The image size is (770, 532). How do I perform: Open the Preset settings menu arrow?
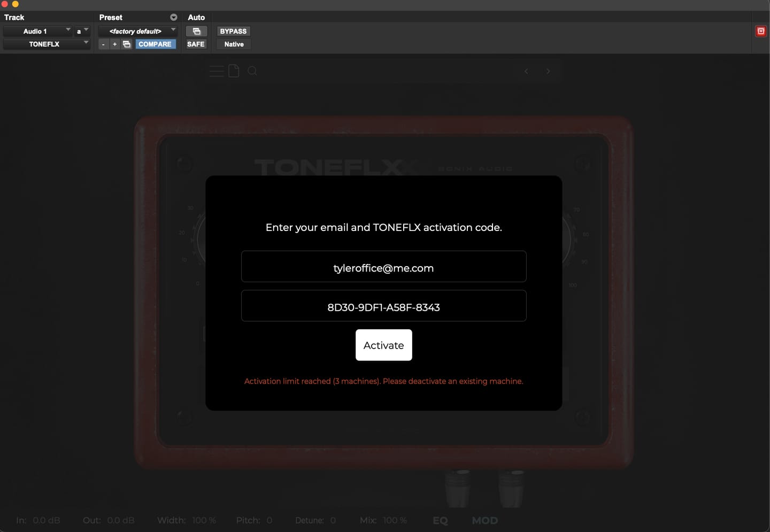pyautogui.click(x=173, y=17)
